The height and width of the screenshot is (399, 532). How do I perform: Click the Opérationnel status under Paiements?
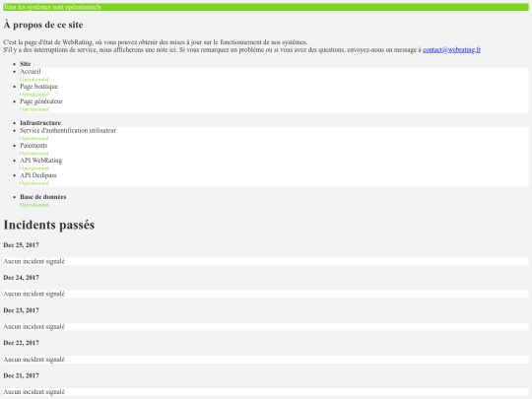[x=34, y=154]
